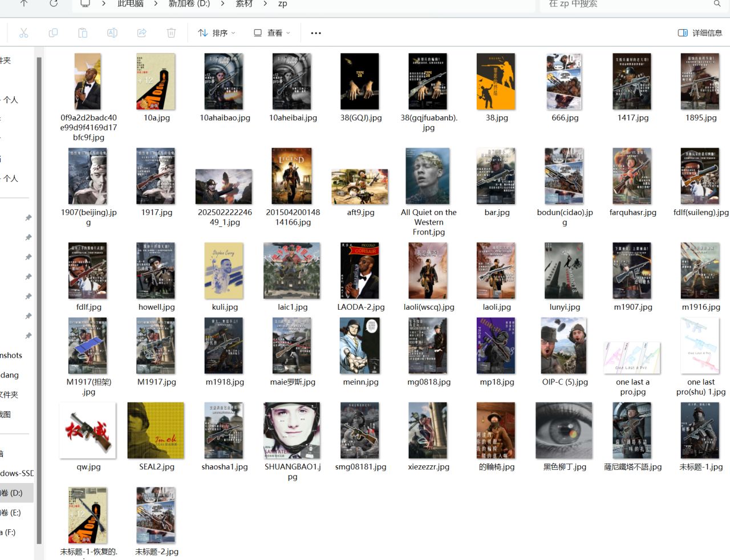
Task: Select file M1917.jpg
Action: (156, 352)
